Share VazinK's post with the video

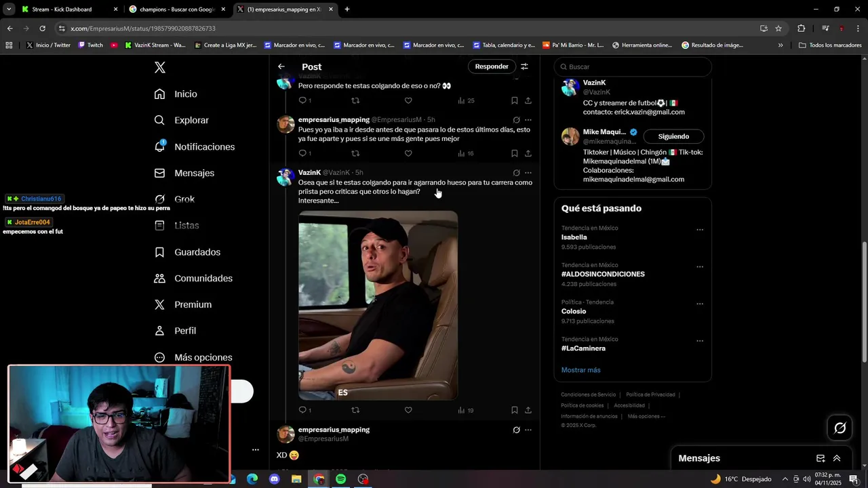click(x=528, y=410)
